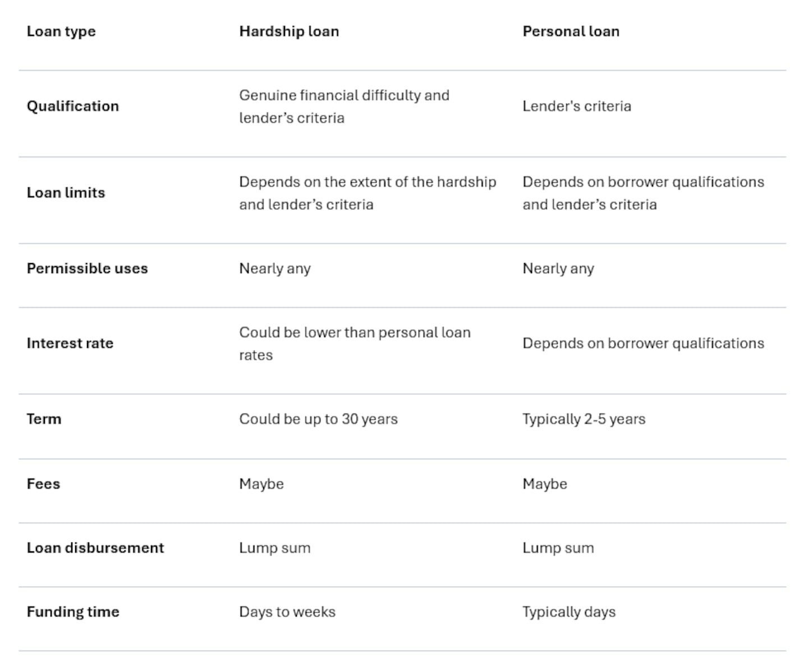Click the 'Funding time' row label

73,612
